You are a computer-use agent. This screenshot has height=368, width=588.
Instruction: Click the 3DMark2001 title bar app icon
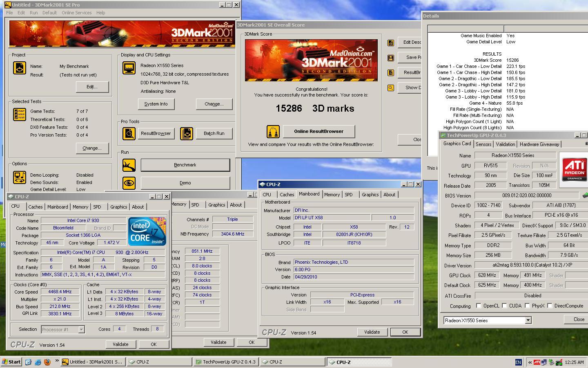8,5
